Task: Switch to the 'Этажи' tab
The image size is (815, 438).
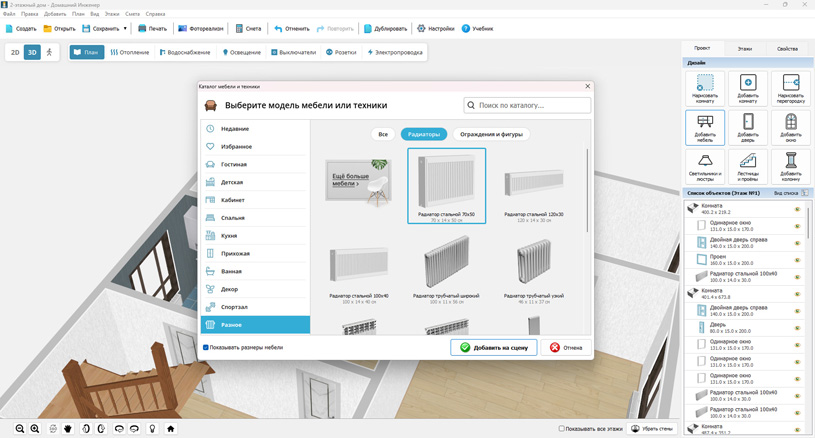Action: point(745,48)
